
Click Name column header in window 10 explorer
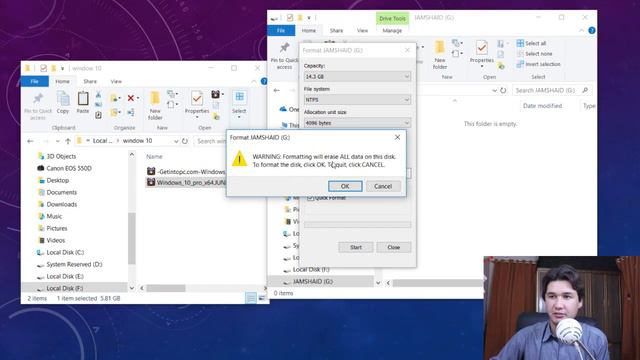click(154, 156)
